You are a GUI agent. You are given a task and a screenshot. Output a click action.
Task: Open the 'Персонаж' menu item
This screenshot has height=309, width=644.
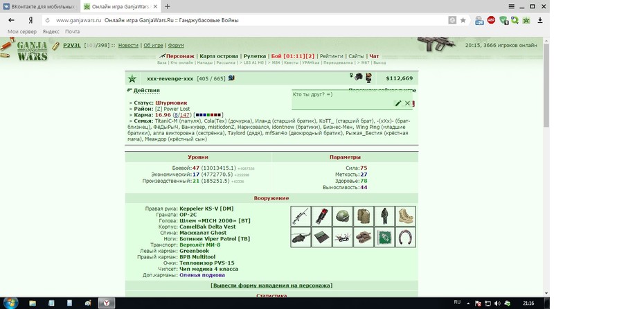(180, 56)
